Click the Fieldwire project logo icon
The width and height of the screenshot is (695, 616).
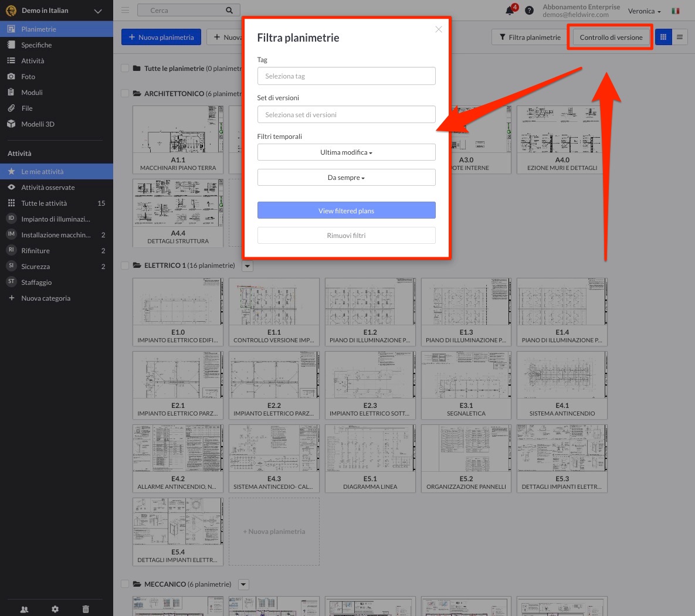coord(11,11)
